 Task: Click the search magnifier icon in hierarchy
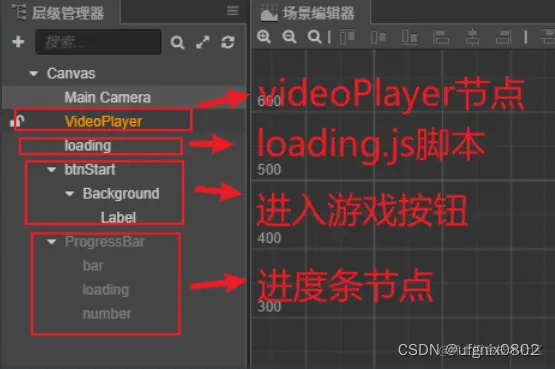coord(177,42)
